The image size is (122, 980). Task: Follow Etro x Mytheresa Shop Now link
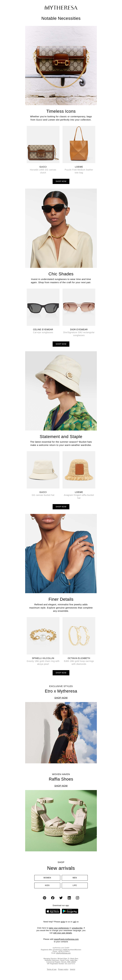61,698
